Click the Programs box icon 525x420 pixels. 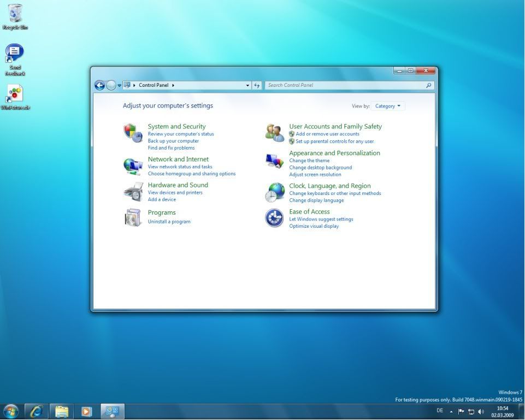[133, 217]
